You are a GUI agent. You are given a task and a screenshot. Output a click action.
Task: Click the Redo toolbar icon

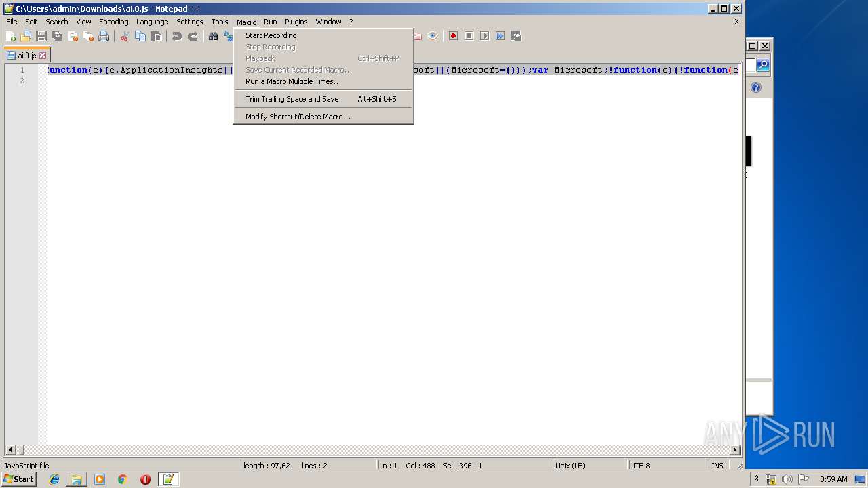193,36
